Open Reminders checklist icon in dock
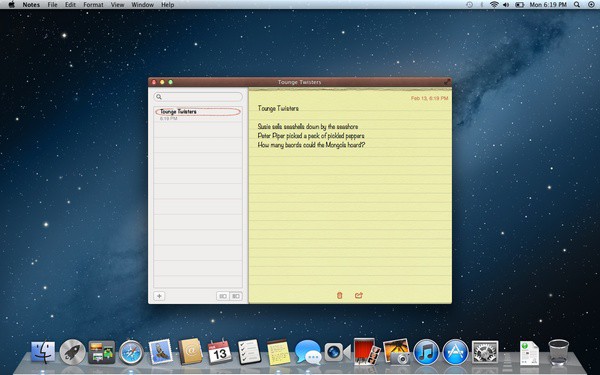The height and width of the screenshot is (375, 600). (x=249, y=352)
